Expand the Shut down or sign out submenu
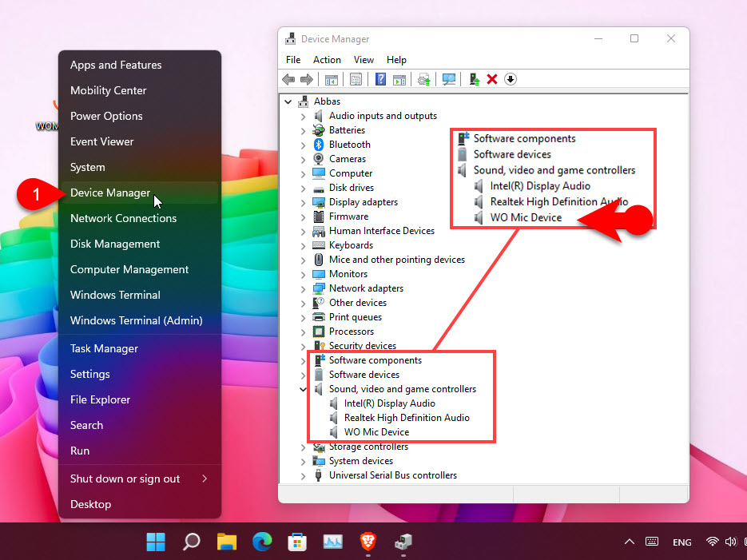The image size is (747, 560). coord(140,479)
